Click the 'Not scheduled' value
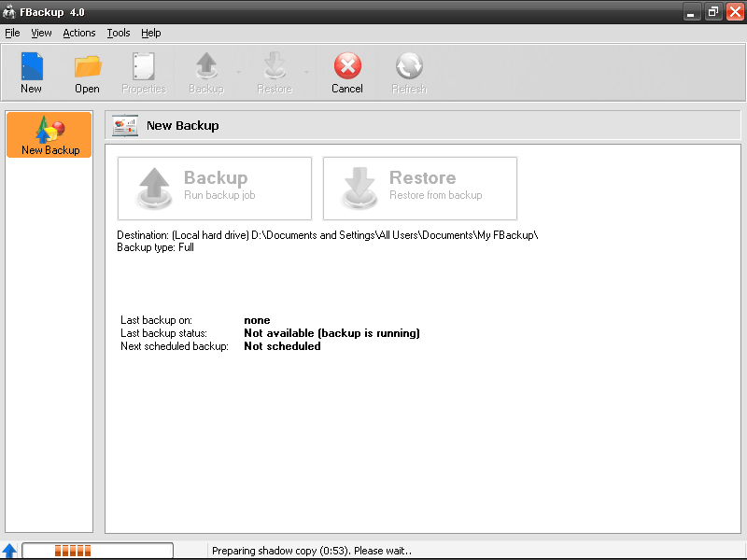 coord(283,346)
